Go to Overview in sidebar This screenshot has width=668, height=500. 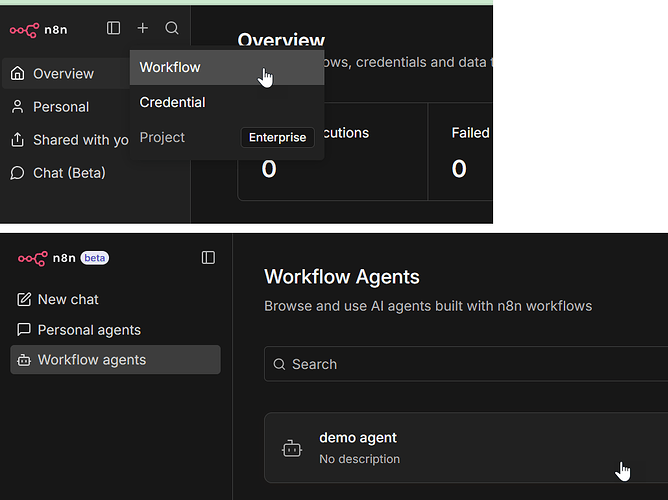[x=63, y=73]
